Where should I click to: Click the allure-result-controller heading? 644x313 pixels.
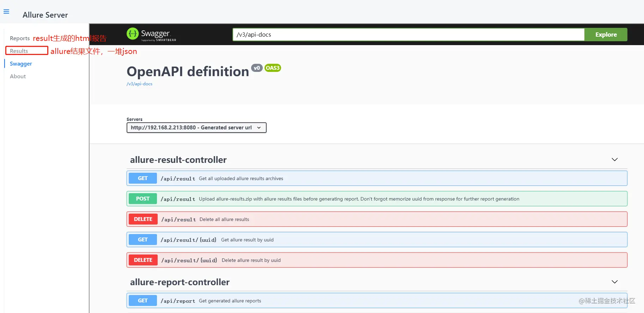(178, 160)
